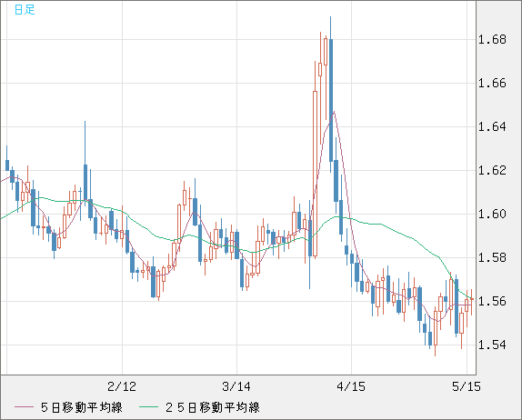
Task: Select the 1.68 price axis label
Action: coord(492,40)
